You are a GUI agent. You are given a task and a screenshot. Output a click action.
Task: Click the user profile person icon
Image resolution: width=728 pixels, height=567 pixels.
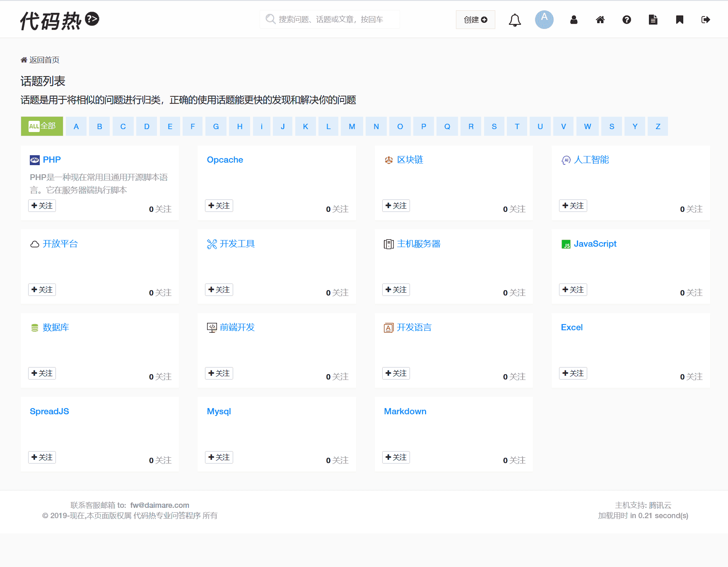(x=574, y=20)
